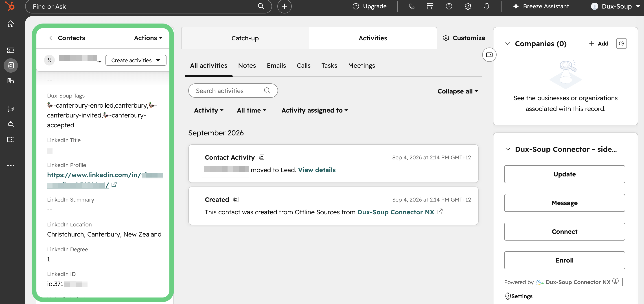Open the Create activities dropdown
The height and width of the screenshot is (304, 644).
[136, 61]
